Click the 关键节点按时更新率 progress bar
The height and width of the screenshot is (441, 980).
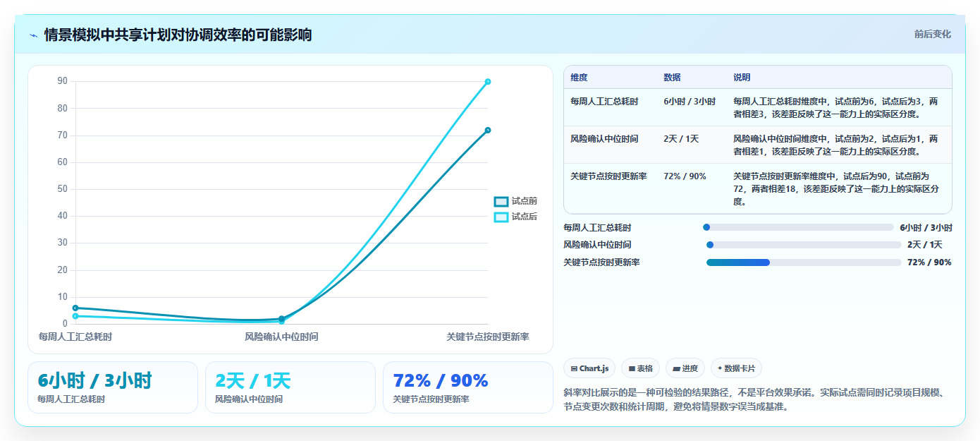point(804,262)
